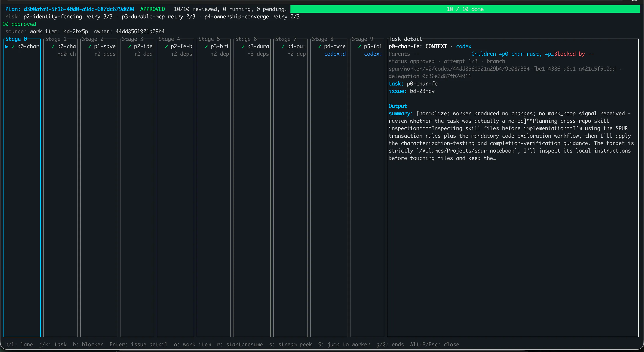Click the 'codex:' label under p5-fol

(x=373, y=54)
